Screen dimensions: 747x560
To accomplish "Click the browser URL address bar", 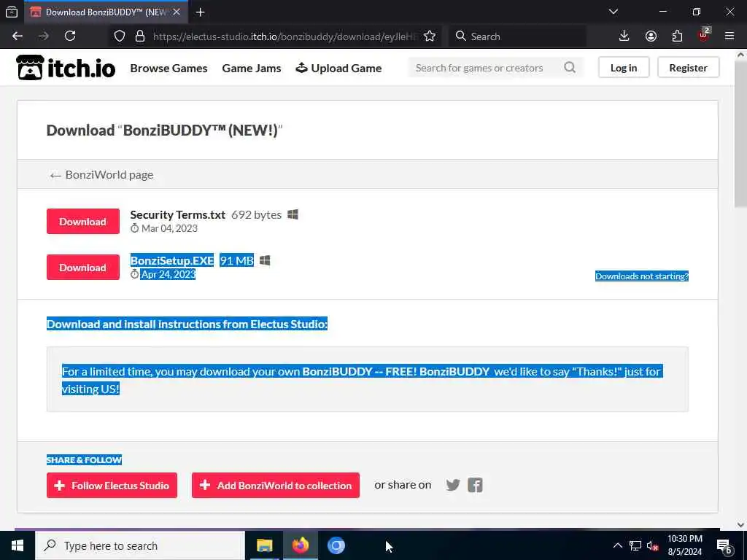I will (x=286, y=36).
